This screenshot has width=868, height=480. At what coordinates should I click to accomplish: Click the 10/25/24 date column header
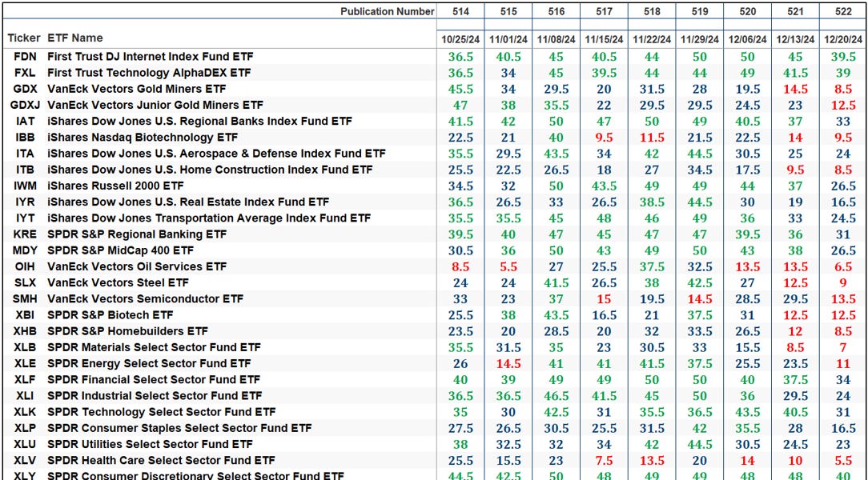460,39
